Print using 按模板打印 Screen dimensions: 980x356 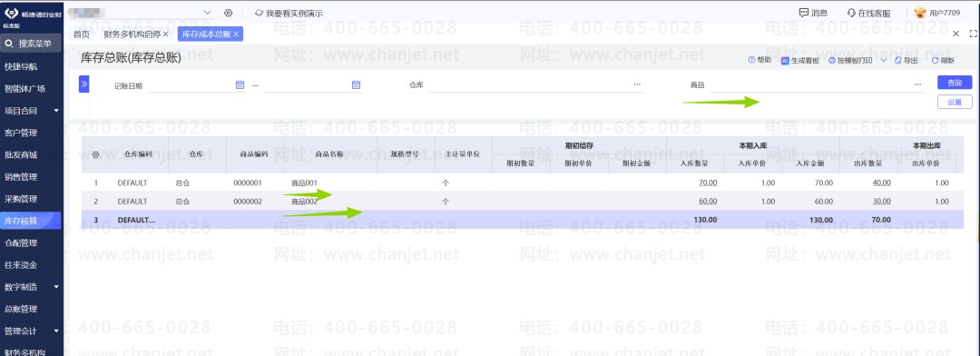pos(850,60)
